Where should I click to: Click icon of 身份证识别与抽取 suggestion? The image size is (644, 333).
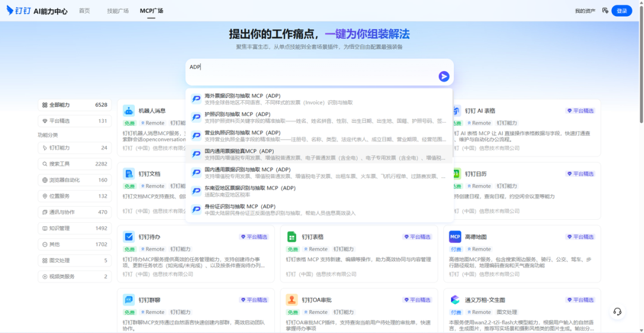pos(196,210)
